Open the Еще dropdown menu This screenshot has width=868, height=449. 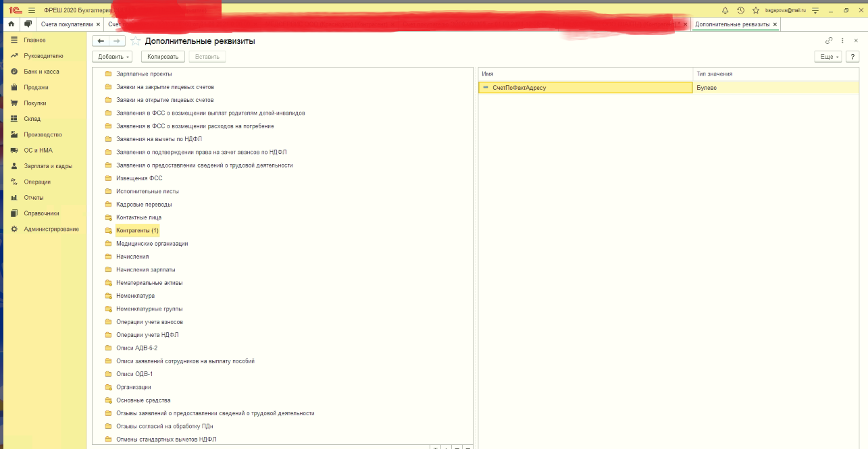829,57
